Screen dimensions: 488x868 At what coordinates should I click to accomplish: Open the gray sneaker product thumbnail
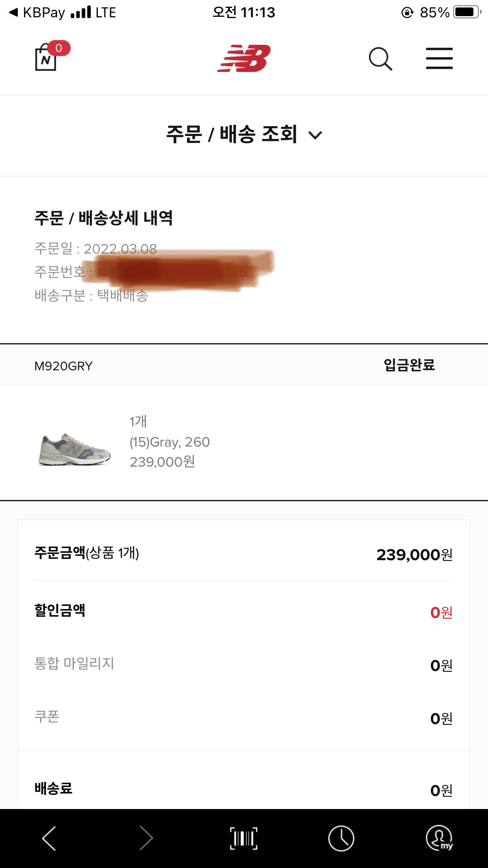[75, 449]
